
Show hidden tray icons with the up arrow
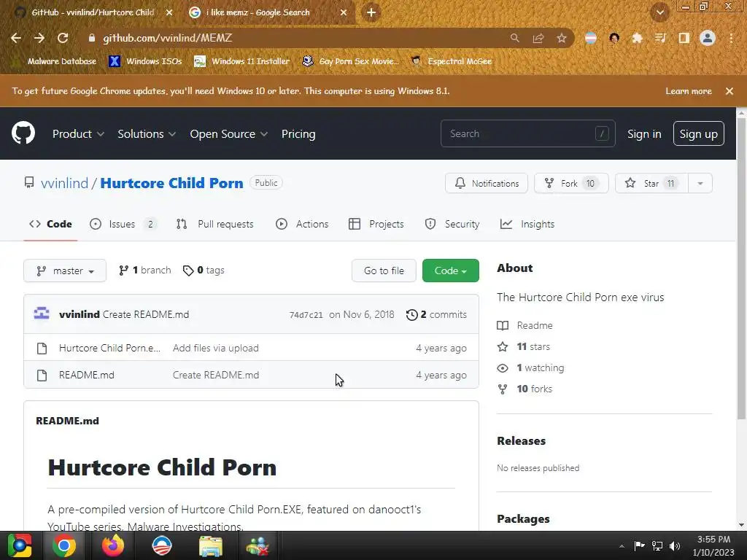(x=622, y=546)
